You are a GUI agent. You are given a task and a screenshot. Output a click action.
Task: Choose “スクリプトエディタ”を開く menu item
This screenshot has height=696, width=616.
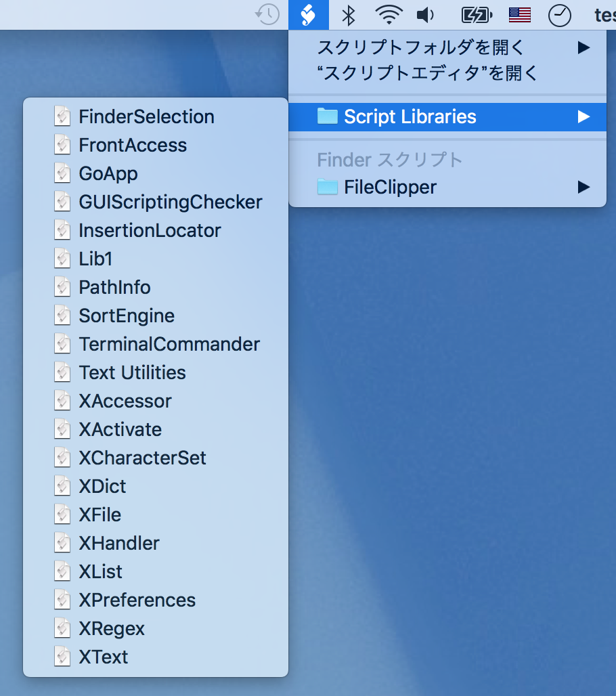point(427,73)
